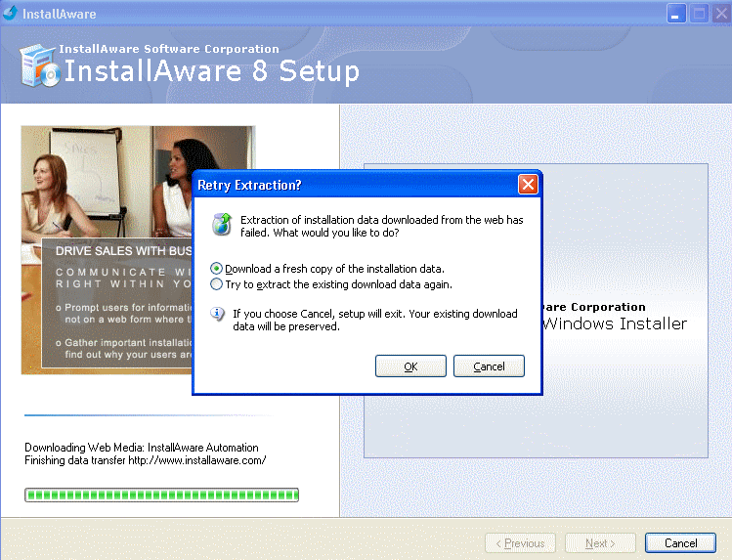Click the blue information bubble icon
Image resolution: width=732 pixels, height=560 pixels.
click(x=217, y=313)
